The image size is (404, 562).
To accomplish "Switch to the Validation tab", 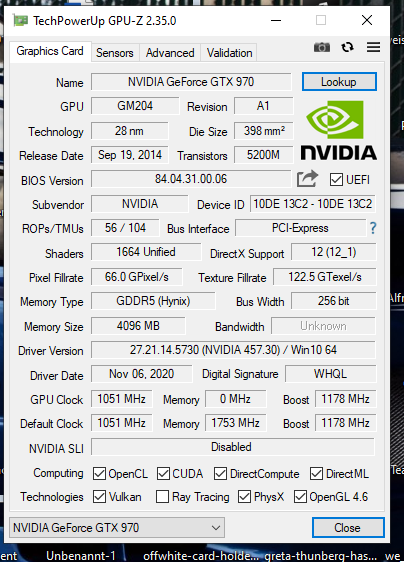I will tap(229, 53).
